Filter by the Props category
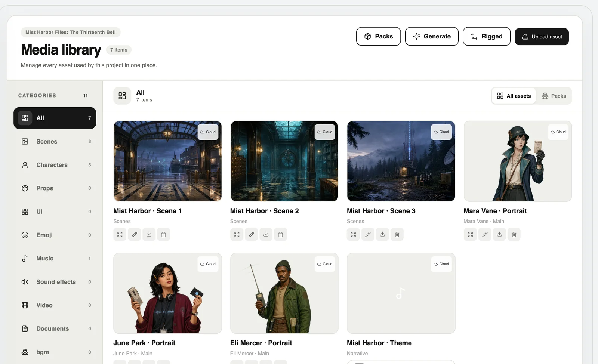Image resolution: width=598 pixels, height=364 pixels. tap(55, 188)
